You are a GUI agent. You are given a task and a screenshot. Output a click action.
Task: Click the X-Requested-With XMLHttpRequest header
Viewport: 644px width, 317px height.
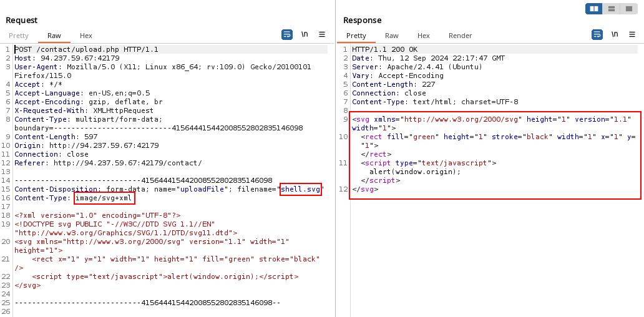pyautogui.click(x=84, y=110)
